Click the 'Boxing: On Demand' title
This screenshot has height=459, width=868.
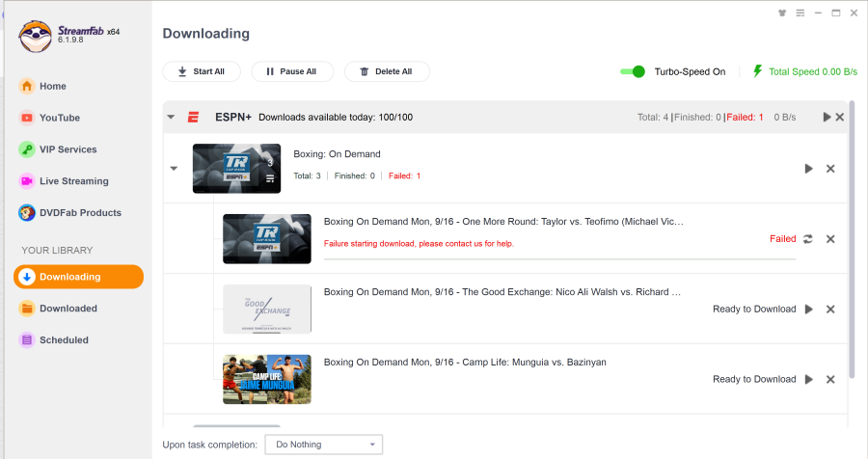coord(337,154)
